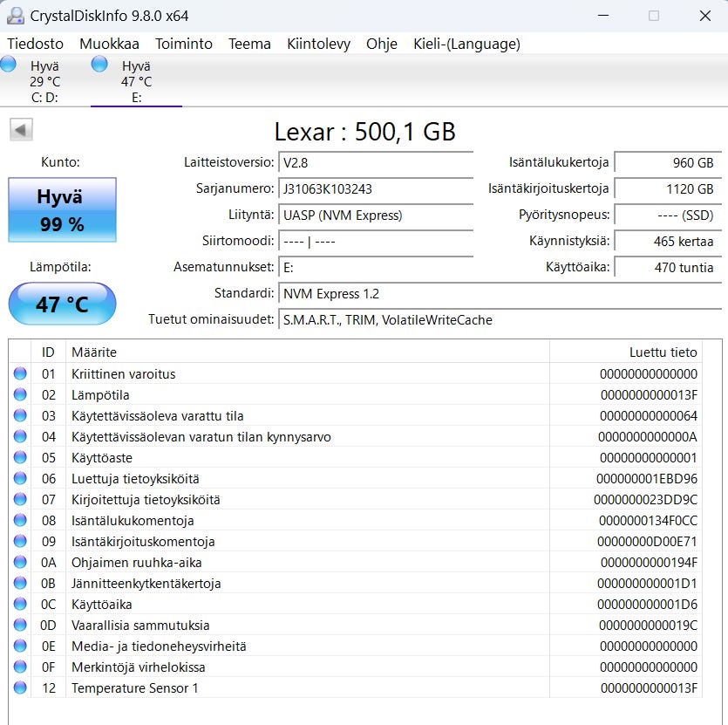Open the Muokkaa menu

(109, 44)
